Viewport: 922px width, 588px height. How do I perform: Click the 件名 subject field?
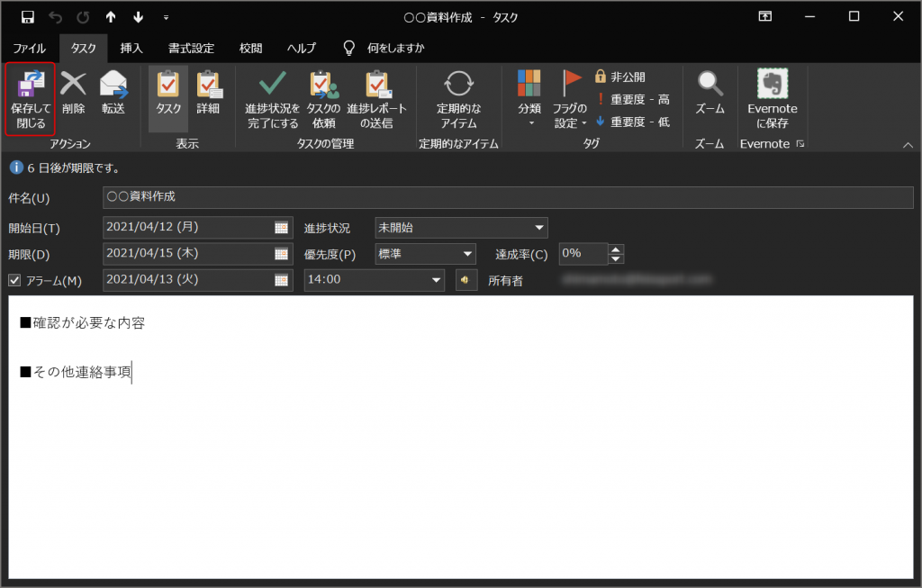tap(508, 197)
